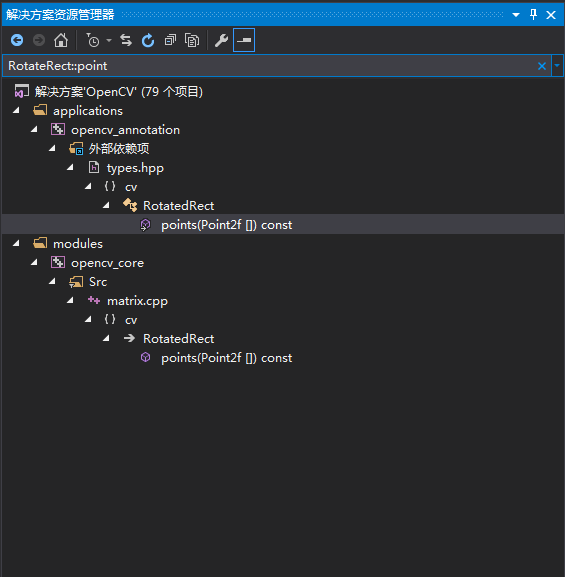Image resolution: width=565 pixels, height=577 pixels.
Task: Go to Home view in Solution Explorer
Action: pos(61,40)
